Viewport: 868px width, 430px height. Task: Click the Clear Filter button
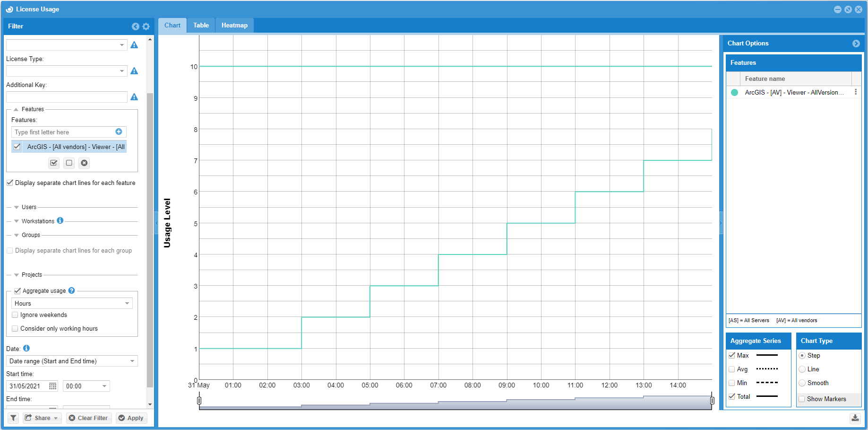88,418
